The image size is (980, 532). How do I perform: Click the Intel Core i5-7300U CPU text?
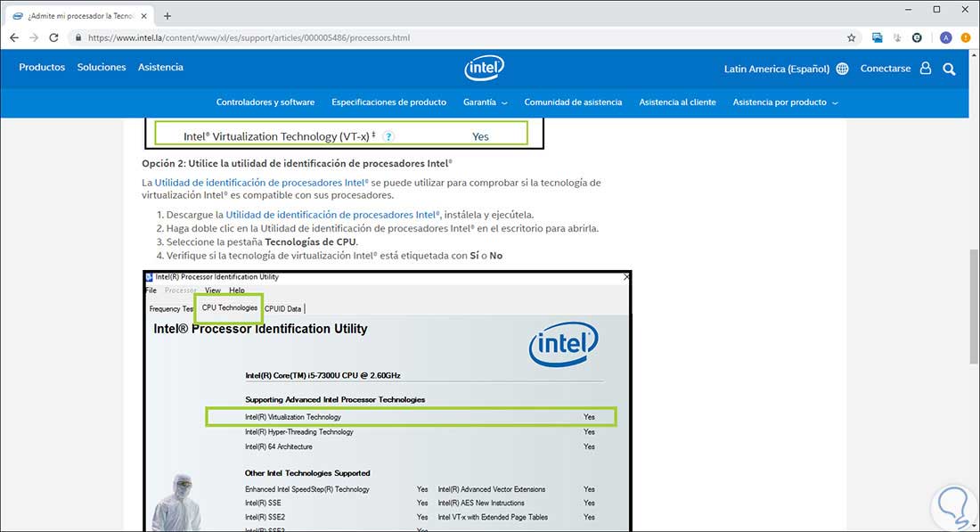tap(323, 375)
